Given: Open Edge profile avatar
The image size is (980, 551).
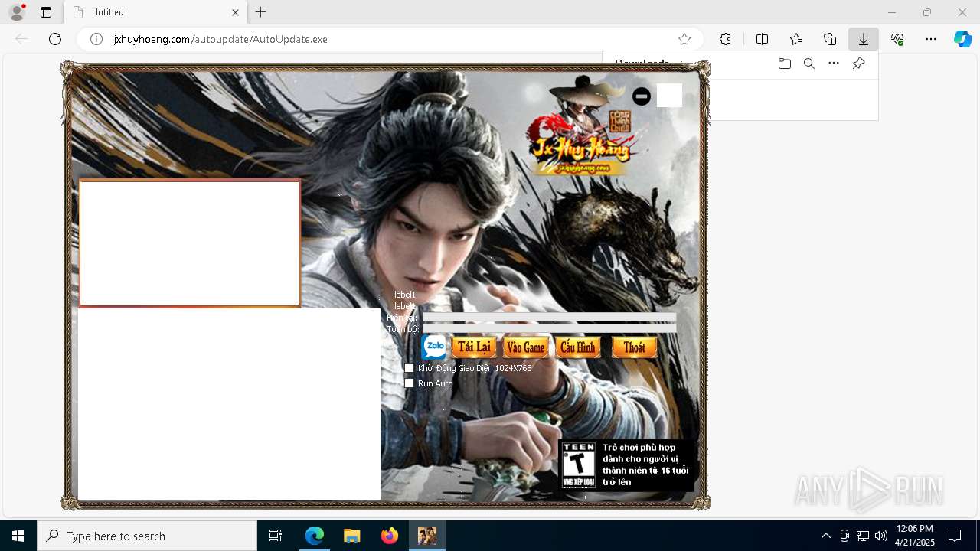Looking at the screenshot, I should (17, 11).
